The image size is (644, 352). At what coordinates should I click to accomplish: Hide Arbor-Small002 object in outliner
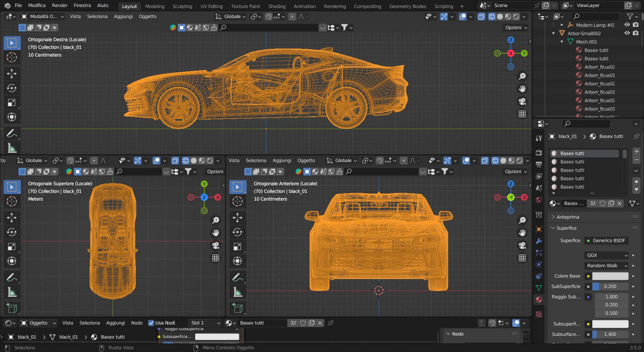coord(627,33)
